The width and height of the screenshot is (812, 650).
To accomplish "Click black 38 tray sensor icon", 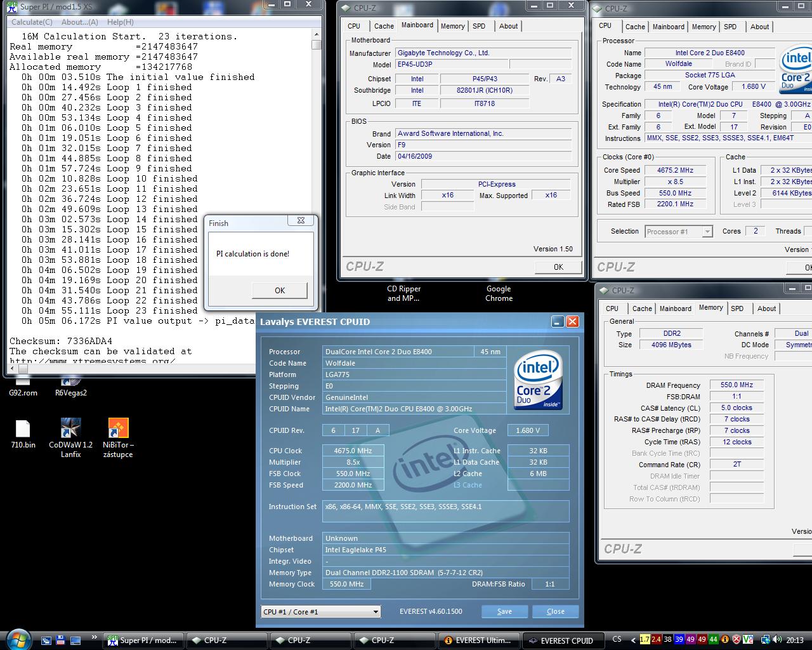I will 668,640.
